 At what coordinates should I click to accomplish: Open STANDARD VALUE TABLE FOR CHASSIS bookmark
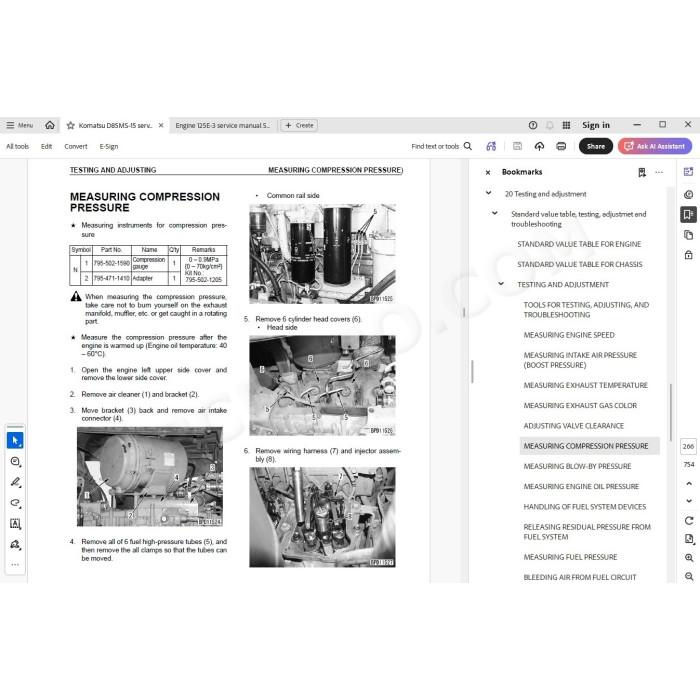tap(579, 264)
